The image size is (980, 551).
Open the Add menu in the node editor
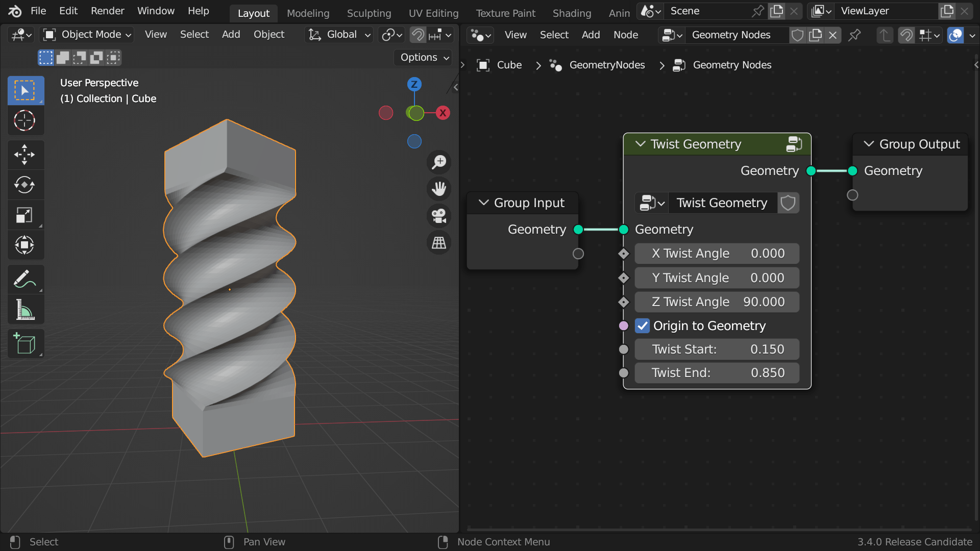click(x=591, y=35)
